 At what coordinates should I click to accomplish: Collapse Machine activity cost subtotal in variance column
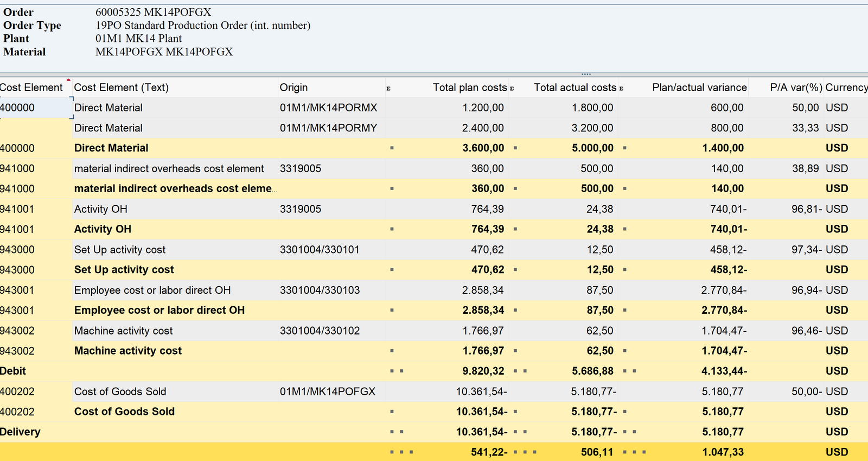pos(624,351)
